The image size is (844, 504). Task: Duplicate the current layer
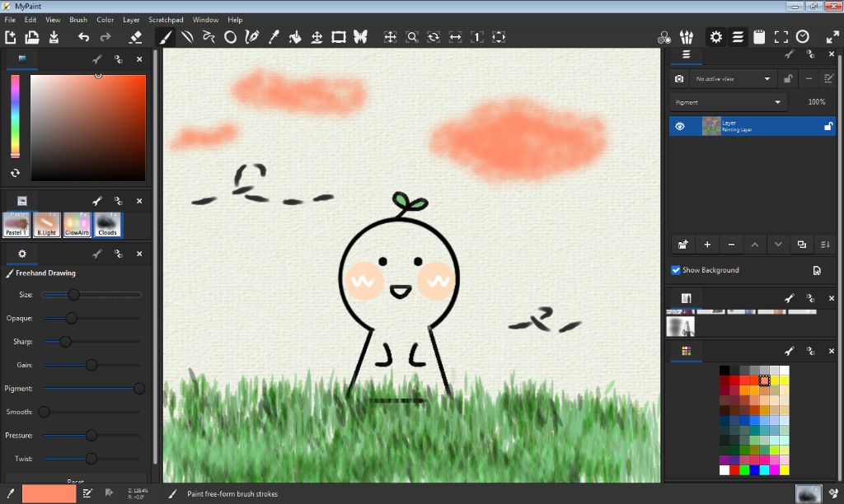(x=801, y=245)
